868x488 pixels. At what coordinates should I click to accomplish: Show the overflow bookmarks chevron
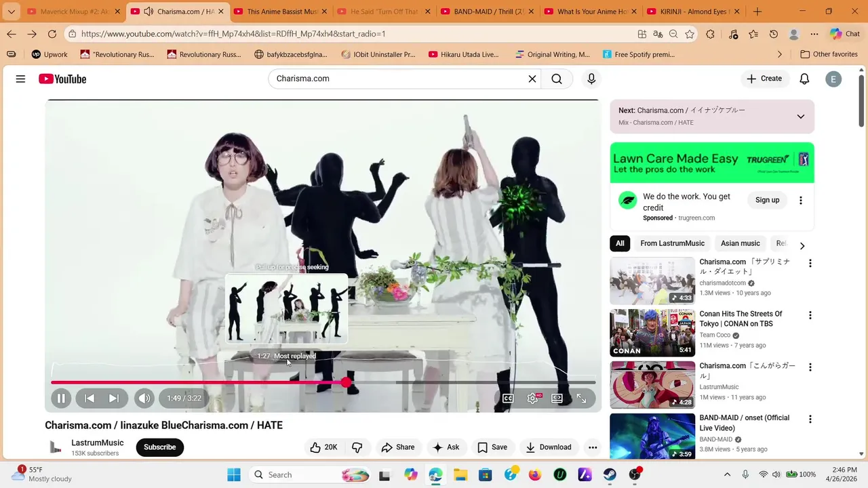click(780, 54)
